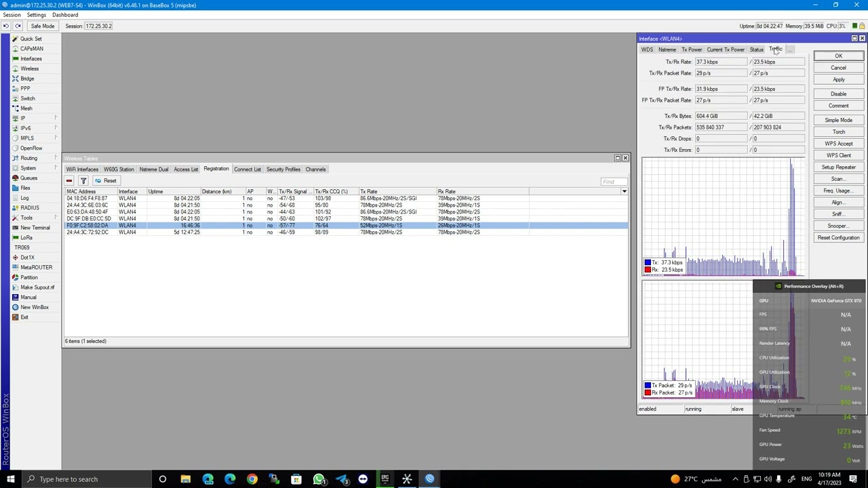The width and height of the screenshot is (868, 488).
Task: Open Partition in the sidebar
Action: [x=28, y=277]
